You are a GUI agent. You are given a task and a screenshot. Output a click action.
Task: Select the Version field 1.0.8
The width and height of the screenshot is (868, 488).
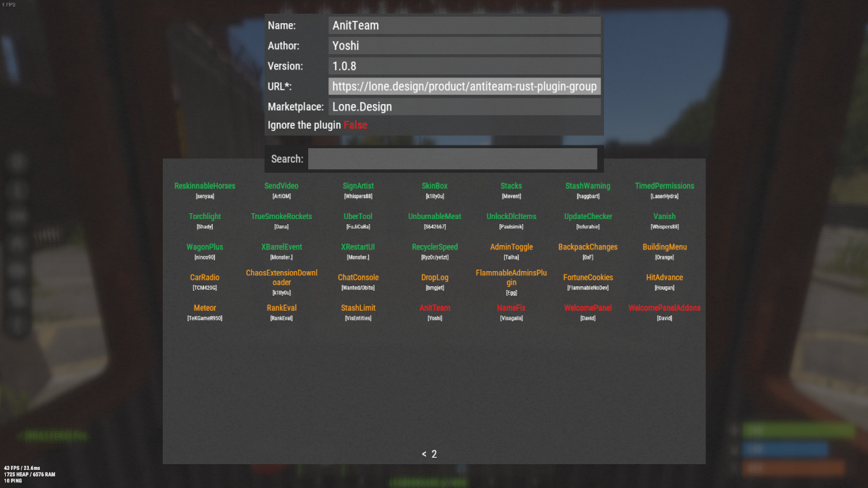coord(464,66)
